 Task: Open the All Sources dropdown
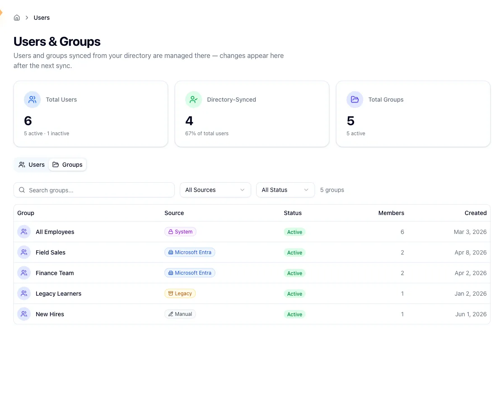pyautogui.click(x=215, y=190)
